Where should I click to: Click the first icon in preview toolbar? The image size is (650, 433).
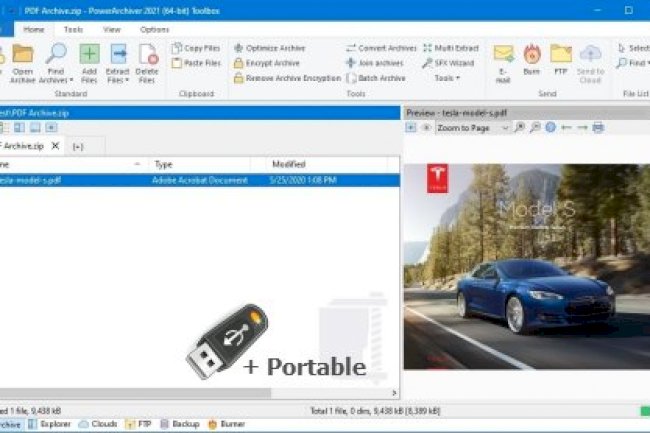(x=410, y=128)
